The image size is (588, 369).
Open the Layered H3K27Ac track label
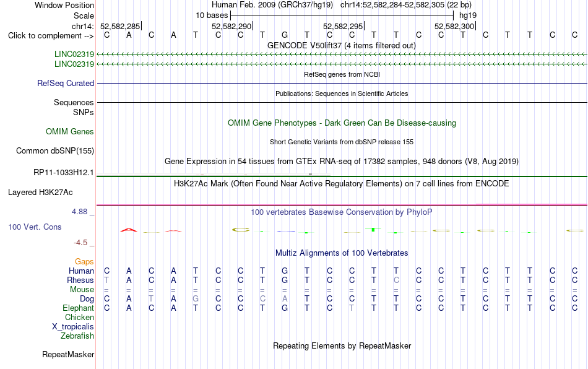click(x=40, y=193)
